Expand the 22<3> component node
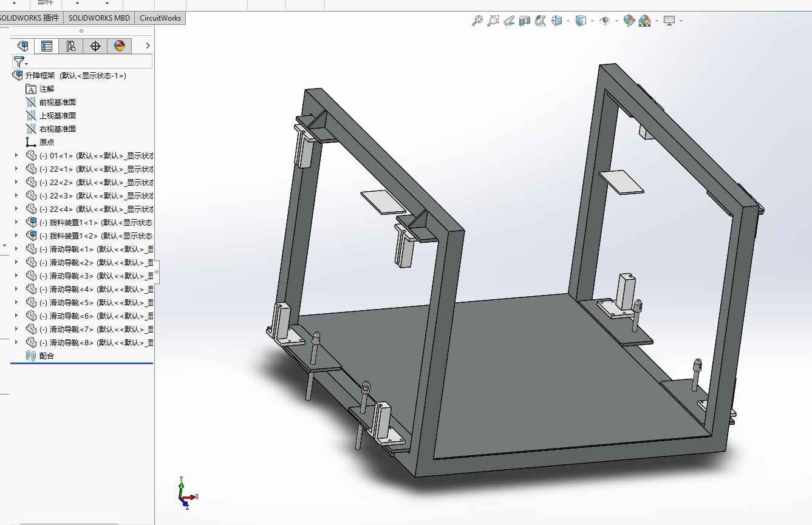The width and height of the screenshot is (812, 525). (16, 195)
